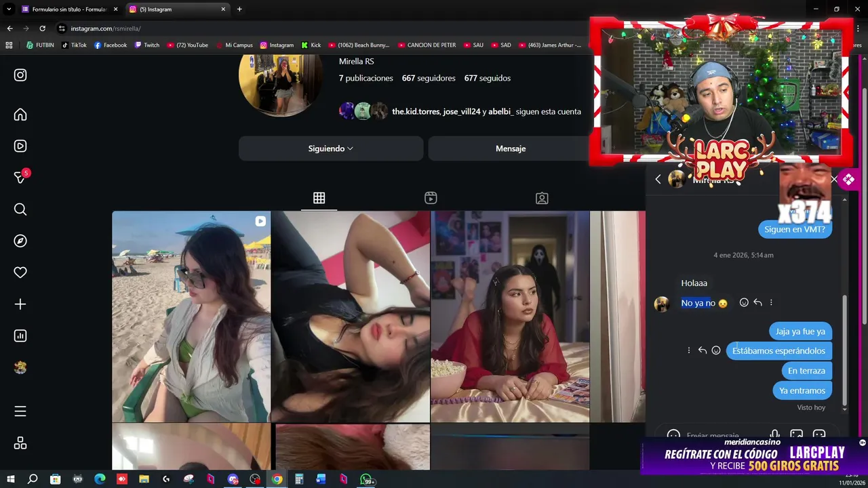868x488 pixels.
Task: Open the CANCION DE PETER bookmark
Action: point(427,45)
